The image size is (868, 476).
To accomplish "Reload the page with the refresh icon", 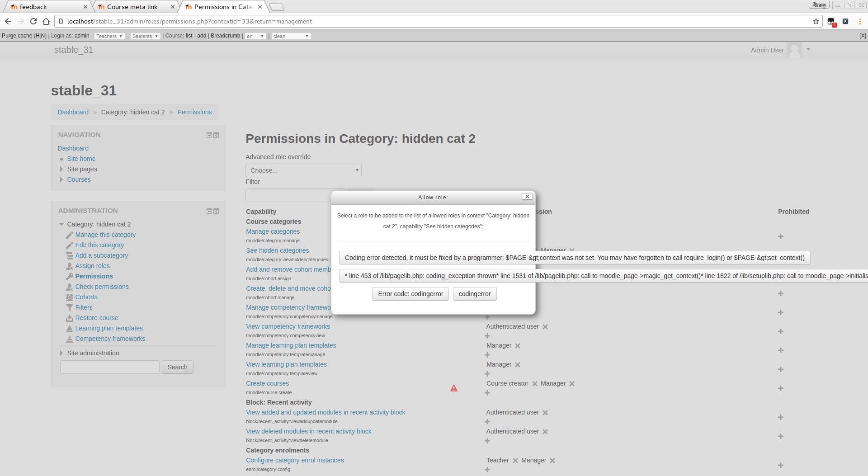I will point(33,21).
